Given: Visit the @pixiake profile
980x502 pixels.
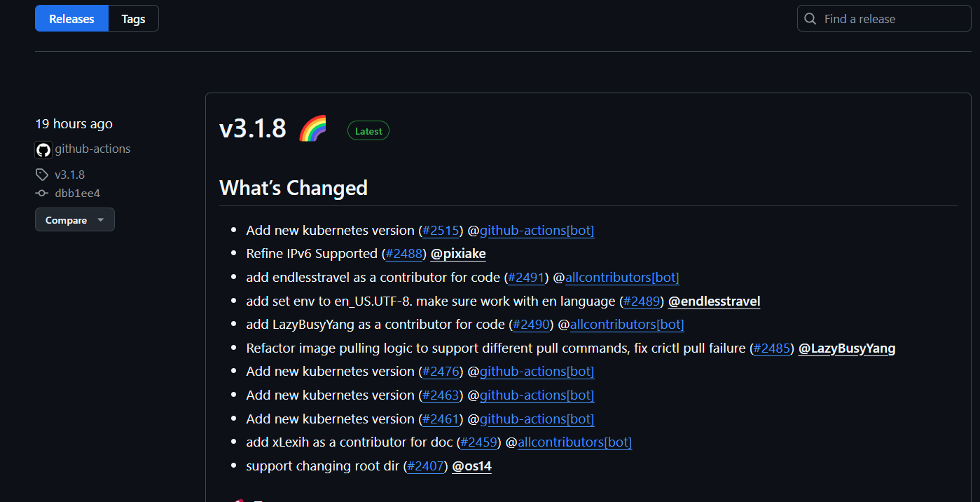Looking at the screenshot, I should 458,254.
